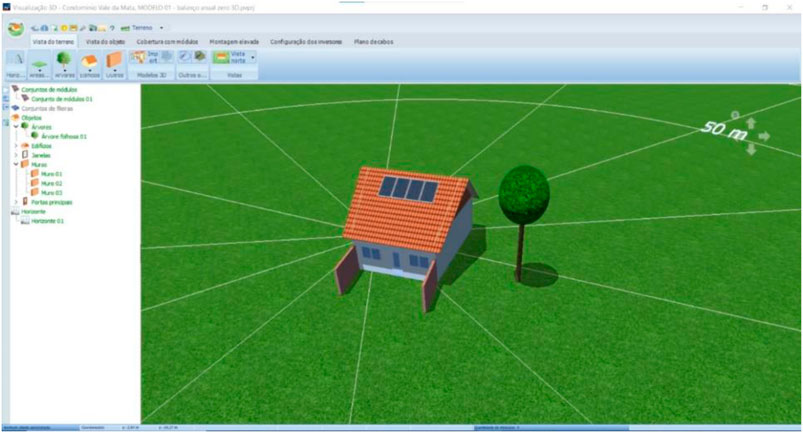Select Muro 01 in the tree
803x433 pixels.
(x=51, y=174)
